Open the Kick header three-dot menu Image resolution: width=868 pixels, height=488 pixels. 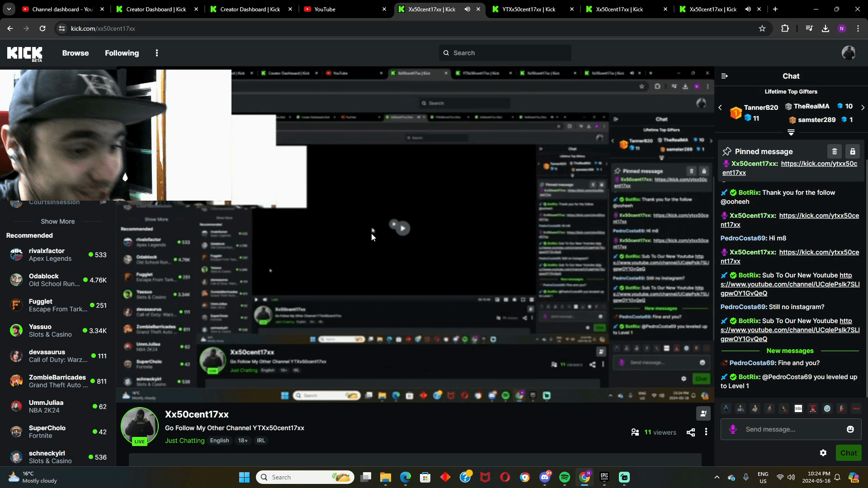click(157, 53)
